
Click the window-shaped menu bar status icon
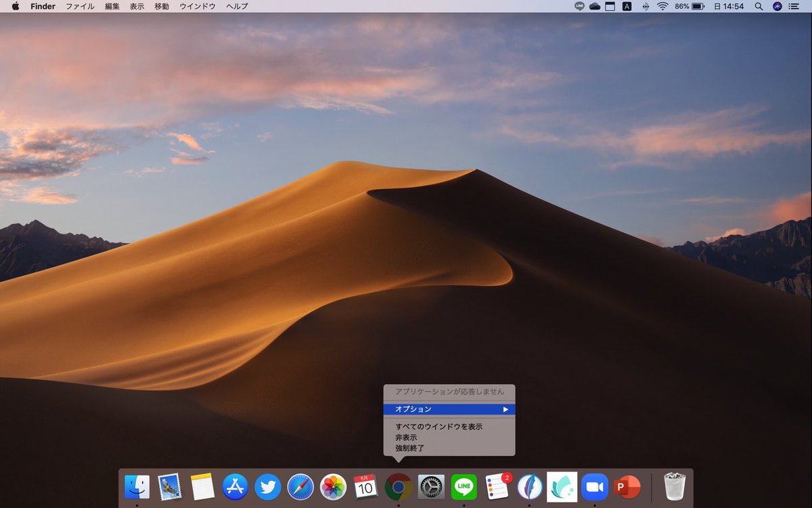[x=610, y=6]
